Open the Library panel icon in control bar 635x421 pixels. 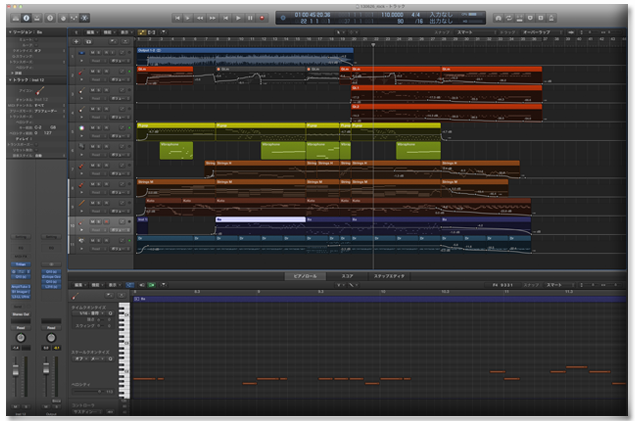tap(15, 18)
